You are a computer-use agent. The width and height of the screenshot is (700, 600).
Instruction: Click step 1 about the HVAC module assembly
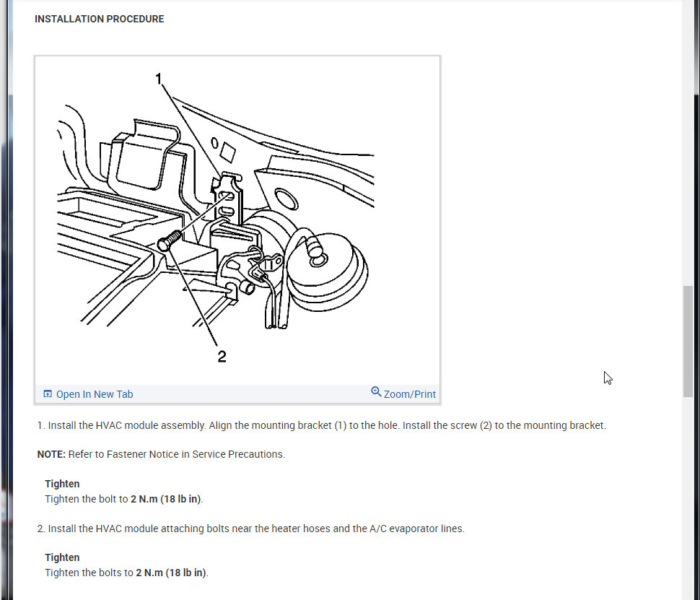tap(321, 425)
